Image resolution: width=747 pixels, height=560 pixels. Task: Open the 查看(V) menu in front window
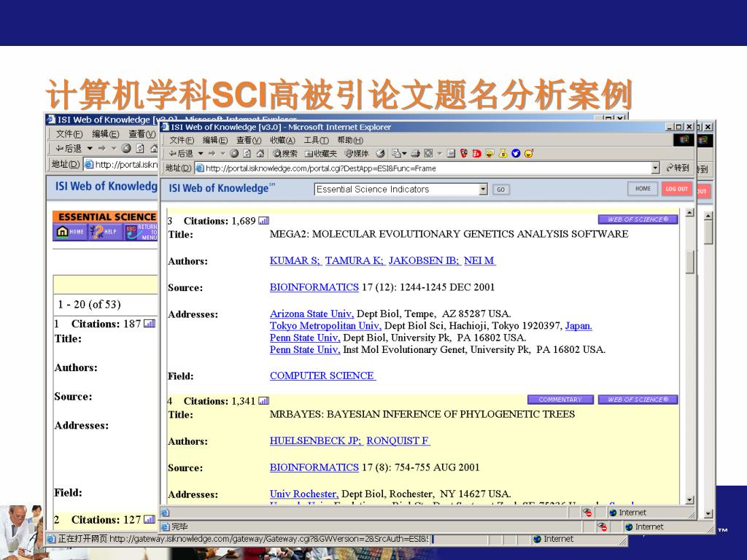[249, 141]
